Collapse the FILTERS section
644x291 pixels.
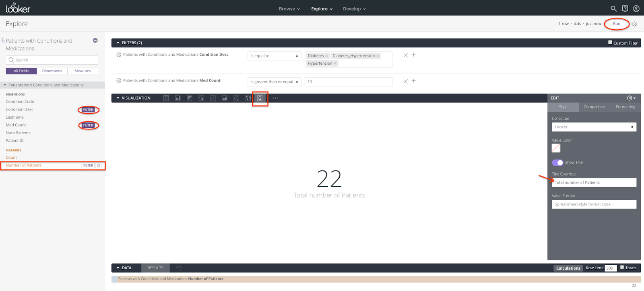click(118, 43)
